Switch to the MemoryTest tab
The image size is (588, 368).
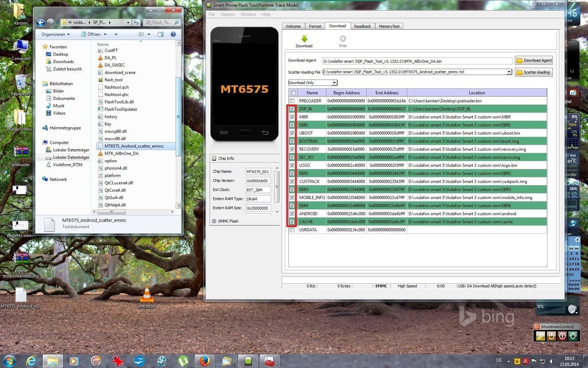coord(389,26)
